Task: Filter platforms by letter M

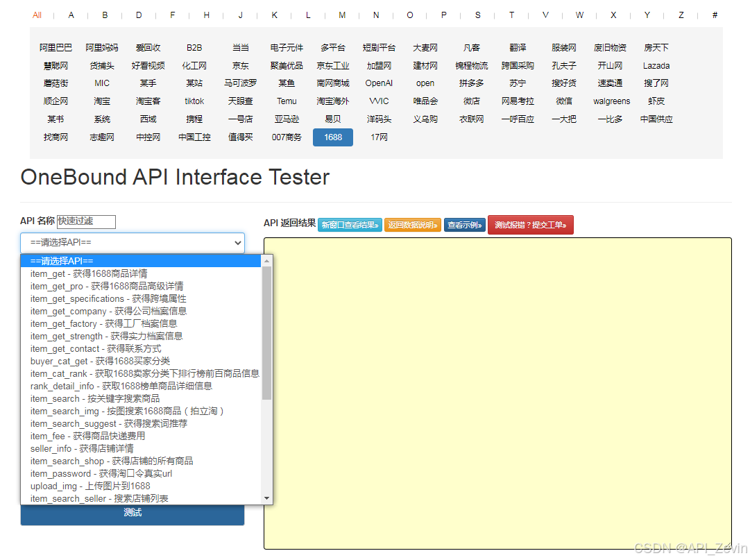Action: tap(342, 15)
